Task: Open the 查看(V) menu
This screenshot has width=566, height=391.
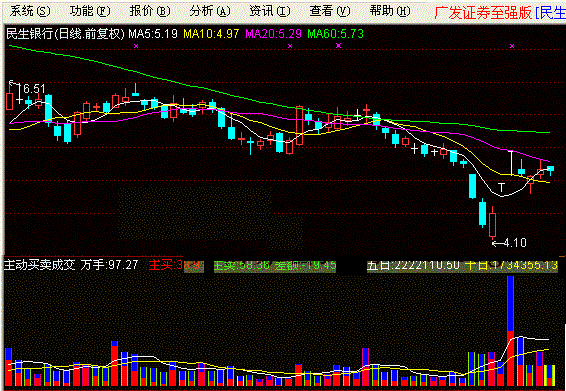Action: pos(330,12)
